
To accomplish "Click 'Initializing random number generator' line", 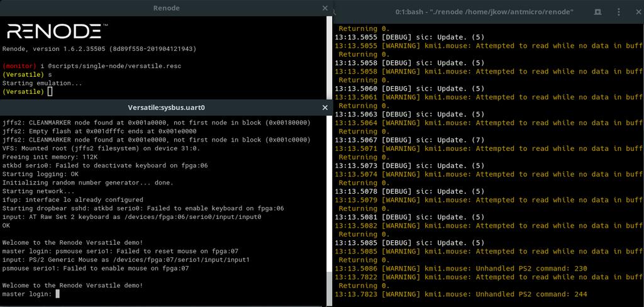I will click(x=88, y=182).
